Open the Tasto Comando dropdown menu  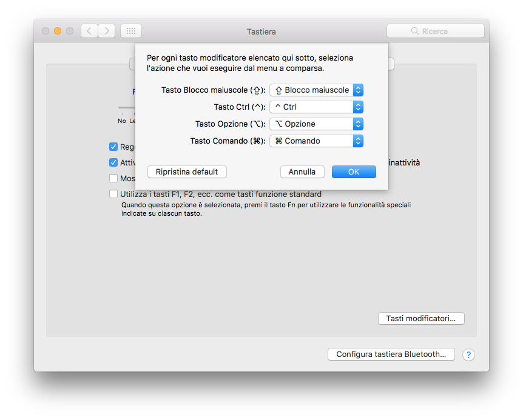point(316,141)
